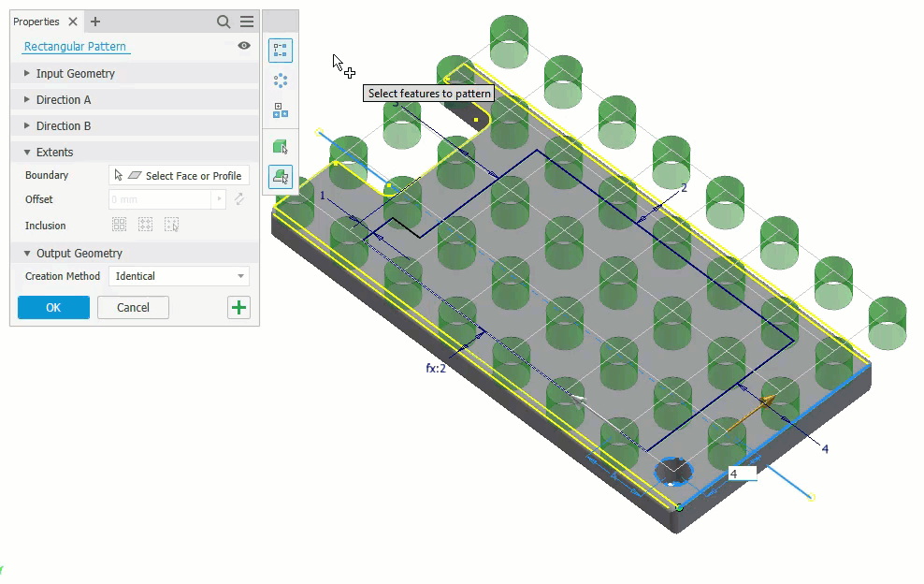
Task: Select the original hole feature circled in blue
Action: (673, 472)
